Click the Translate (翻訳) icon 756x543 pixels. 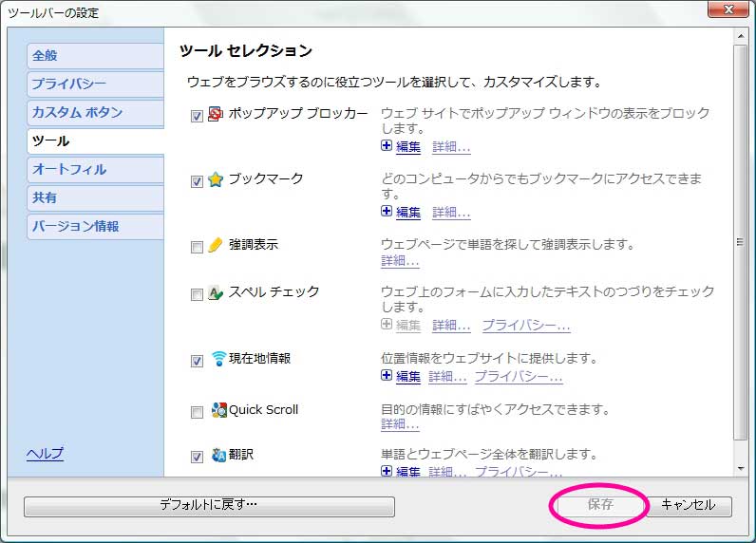[218, 456]
